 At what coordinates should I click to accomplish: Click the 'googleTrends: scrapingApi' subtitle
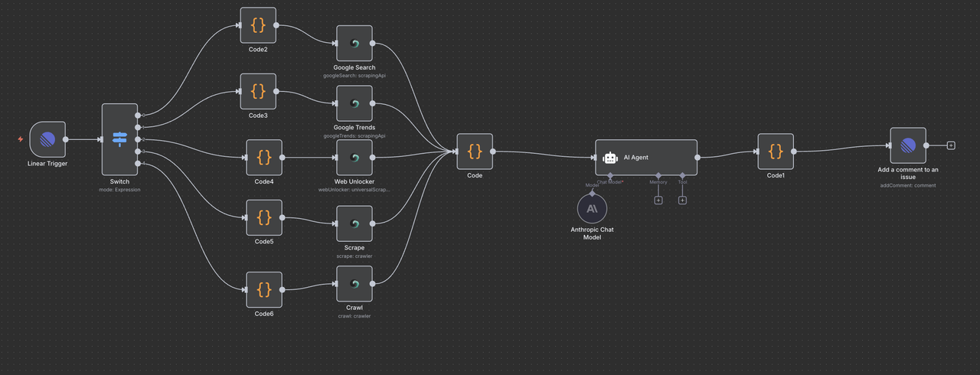pos(354,135)
